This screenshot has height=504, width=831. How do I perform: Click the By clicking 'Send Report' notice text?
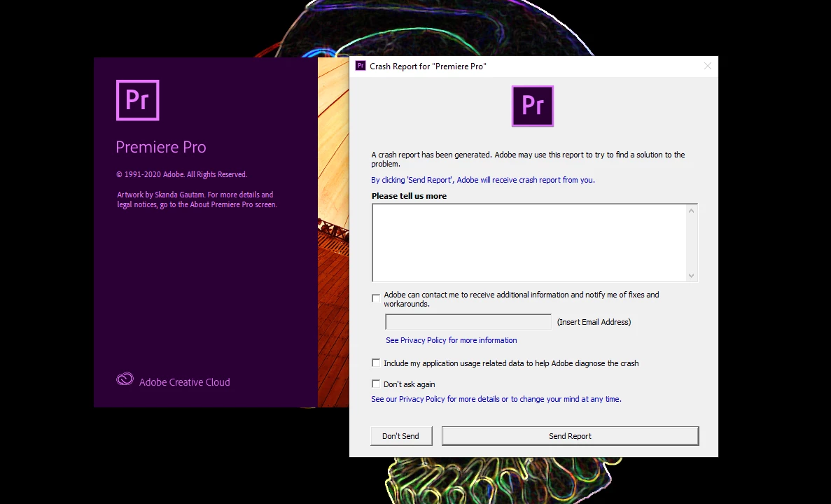click(483, 180)
